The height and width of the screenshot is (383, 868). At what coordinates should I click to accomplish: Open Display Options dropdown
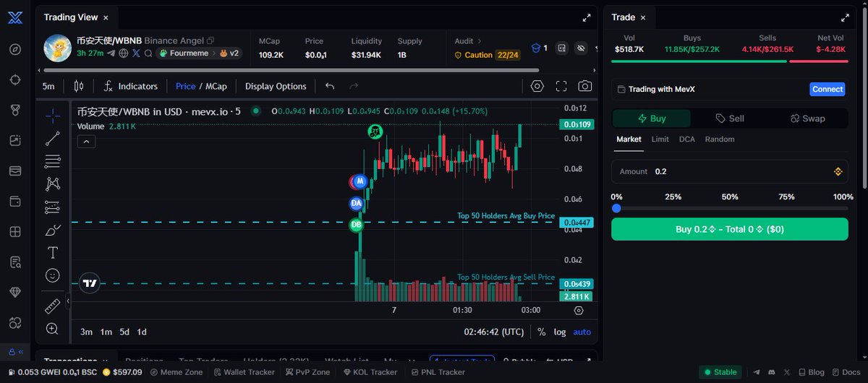[x=276, y=86]
